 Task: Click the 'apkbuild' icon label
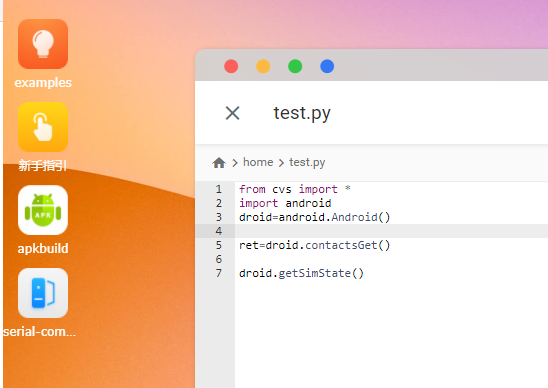pyautogui.click(x=43, y=249)
